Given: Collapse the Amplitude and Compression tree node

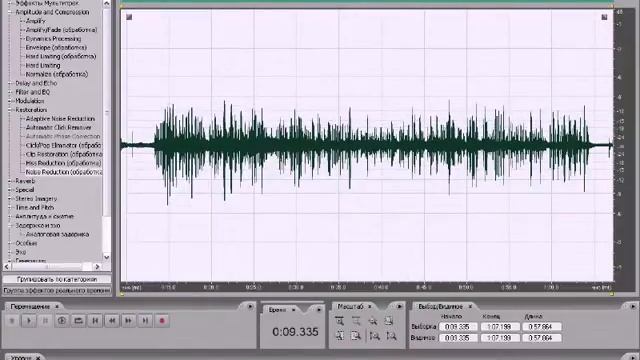Looking at the screenshot, I should click(x=10, y=12).
